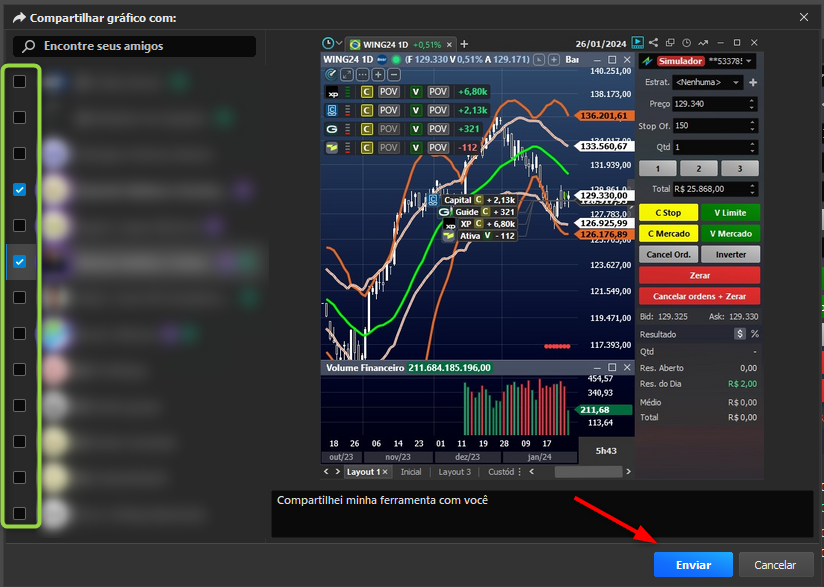Switch to the Custód layout tab
This screenshot has height=587, width=824.
tap(501, 472)
